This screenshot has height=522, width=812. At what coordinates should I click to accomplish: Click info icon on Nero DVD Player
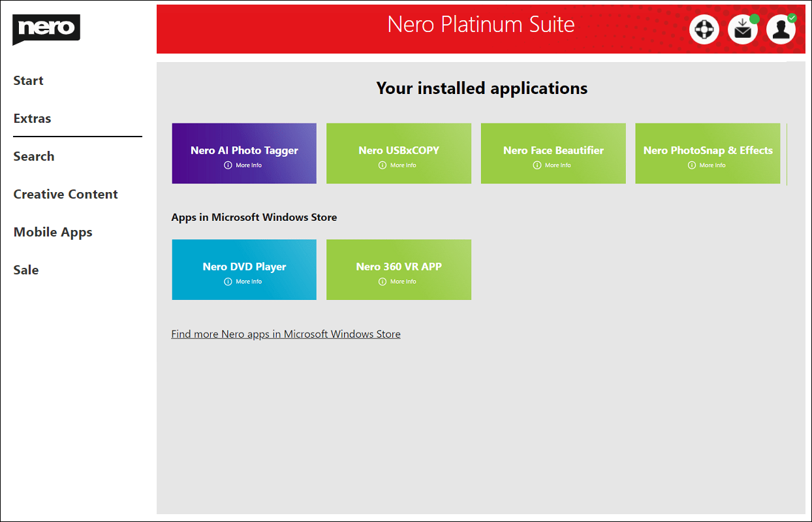pos(228,282)
